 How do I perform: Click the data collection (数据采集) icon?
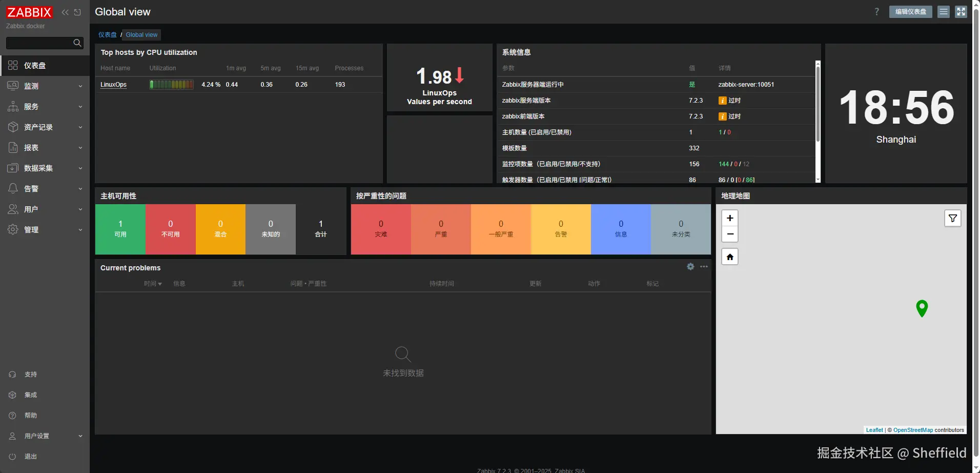coord(13,168)
